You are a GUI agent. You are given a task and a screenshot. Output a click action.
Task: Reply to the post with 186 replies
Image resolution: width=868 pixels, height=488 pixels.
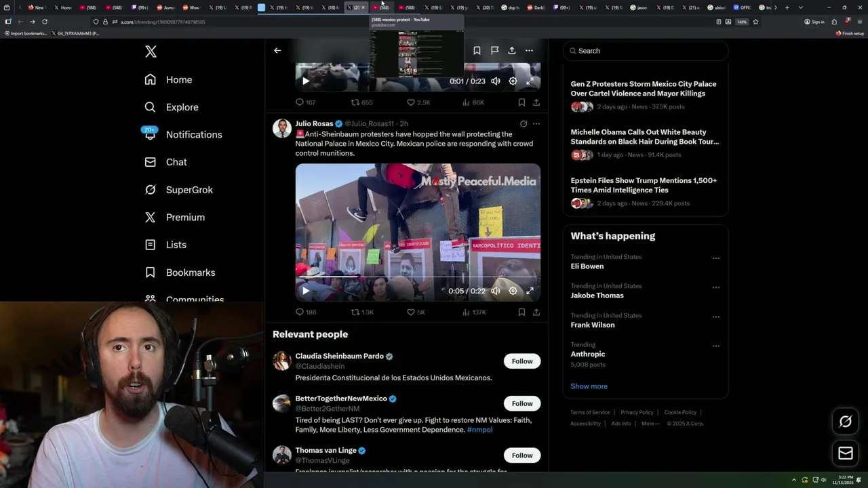coord(306,312)
